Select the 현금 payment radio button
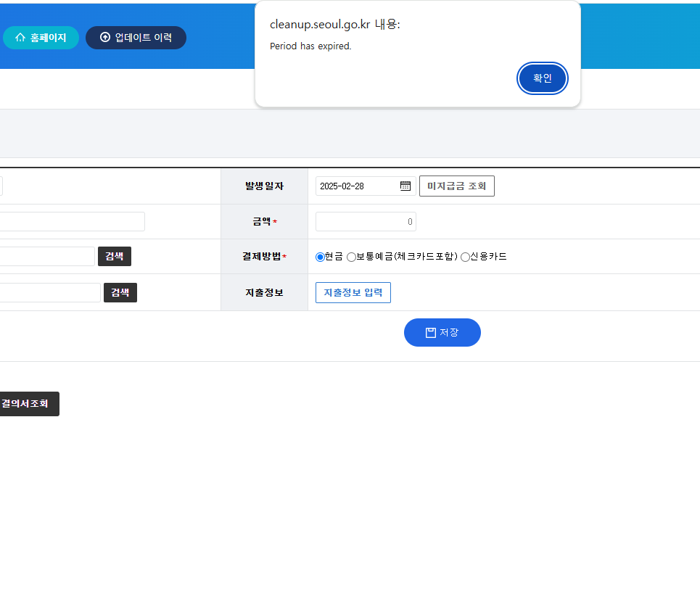700x607 pixels. pyautogui.click(x=320, y=257)
